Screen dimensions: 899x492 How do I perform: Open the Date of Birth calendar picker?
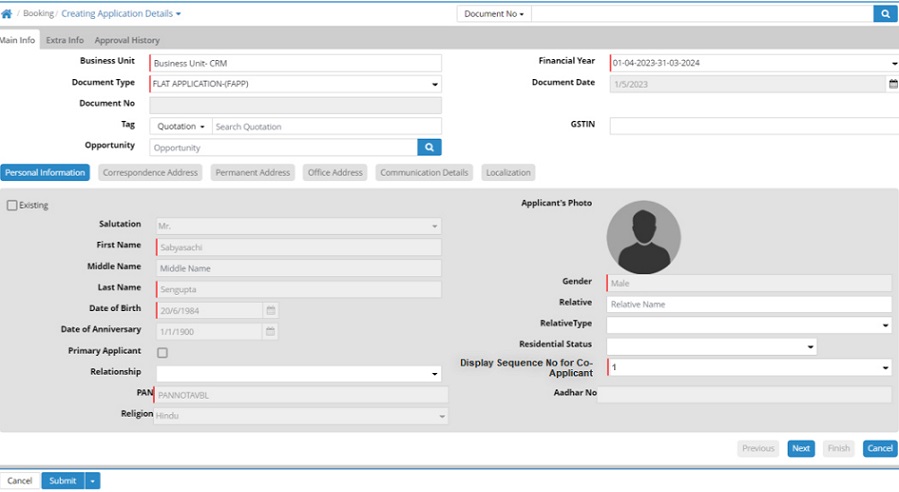click(x=270, y=310)
